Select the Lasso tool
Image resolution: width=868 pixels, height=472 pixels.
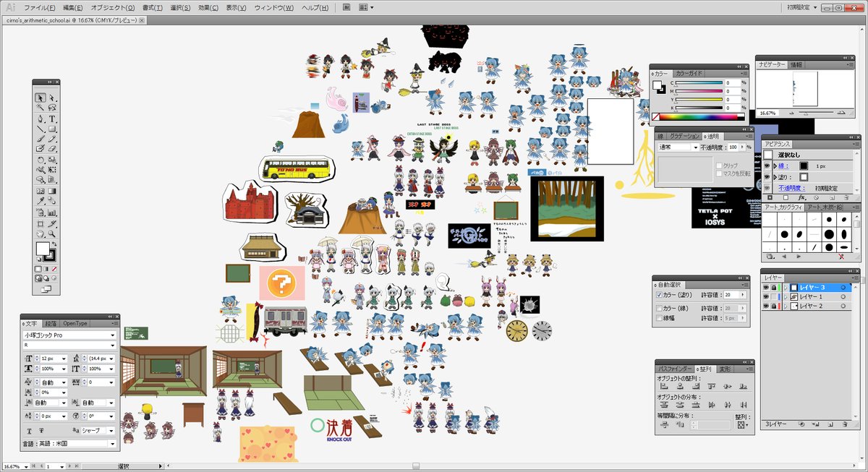point(52,107)
